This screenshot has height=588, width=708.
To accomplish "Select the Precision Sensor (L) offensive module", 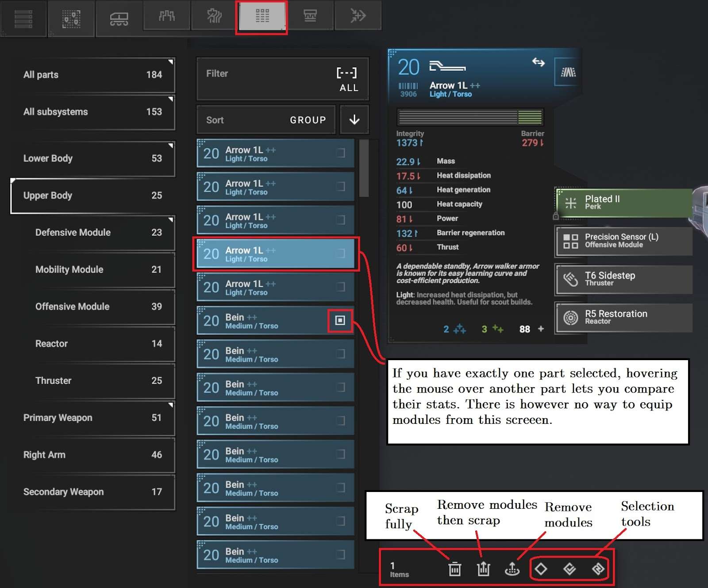I will pyautogui.click(x=624, y=241).
